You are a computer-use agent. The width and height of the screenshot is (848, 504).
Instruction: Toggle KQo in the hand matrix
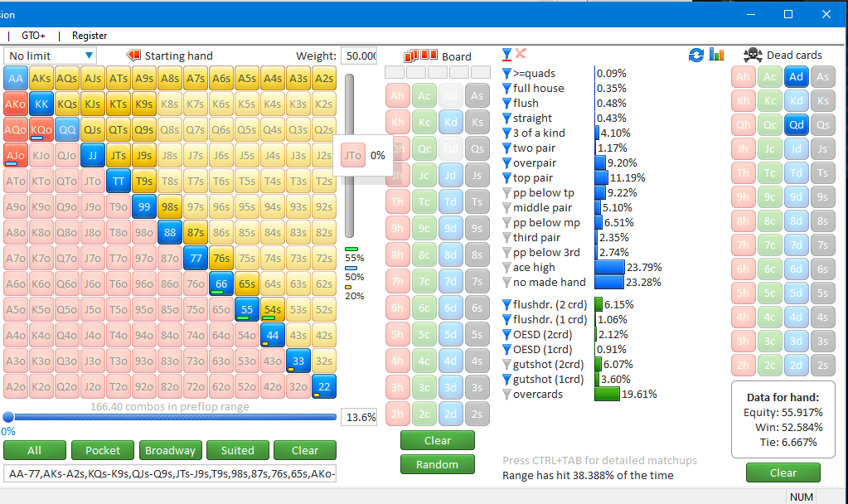click(x=41, y=130)
